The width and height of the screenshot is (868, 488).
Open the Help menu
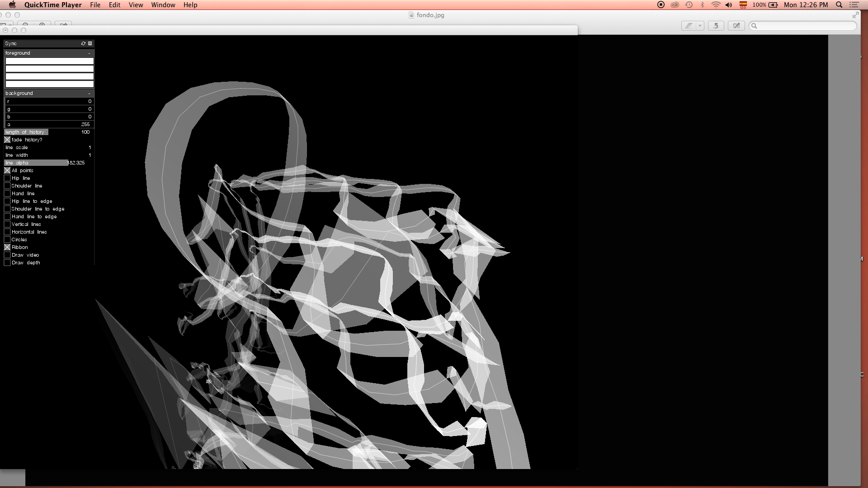pyautogui.click(x=190, y=5)
